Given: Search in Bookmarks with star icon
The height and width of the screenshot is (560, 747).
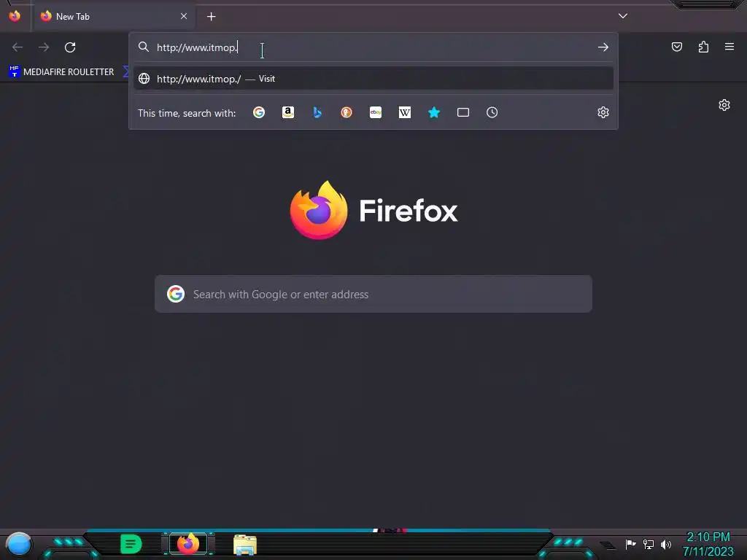Looking at the screenshot, I should (x=434, y=112).
